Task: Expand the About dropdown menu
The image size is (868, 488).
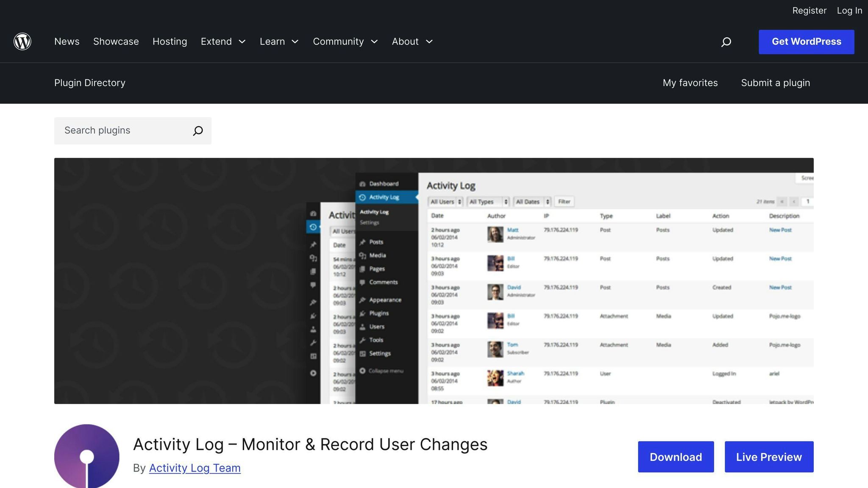Action: [412, 42]
